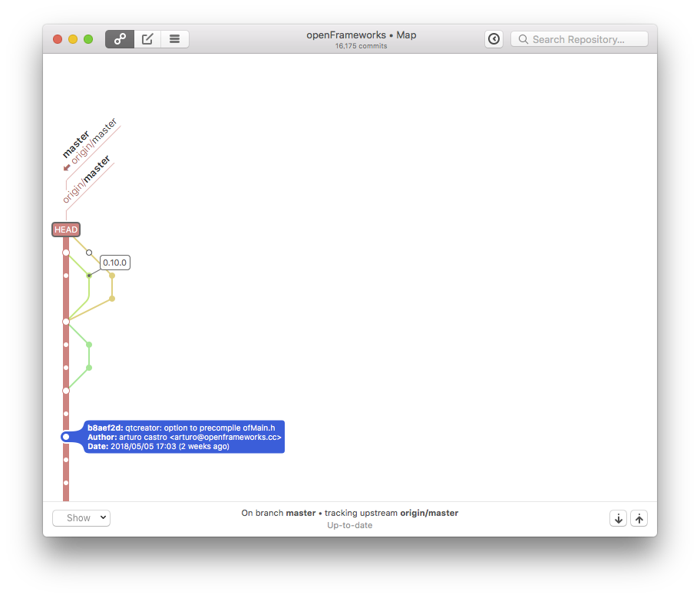The height and width of the screenshot is (598, 700).
Task: Click the bold master branch label
Action: click(76, 144)
